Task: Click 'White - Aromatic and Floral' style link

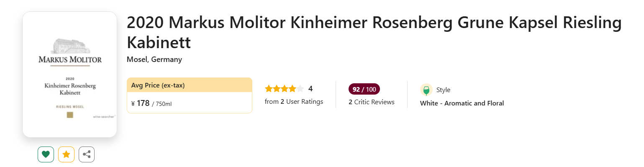Action: (x=462, y=103)
